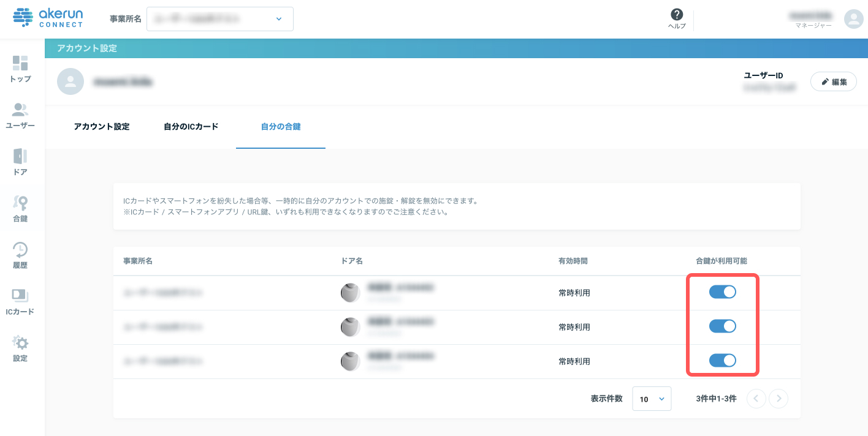Open 合鍵 in the sidebar
The image size is (868, 436).
click(x=20, y=208)
